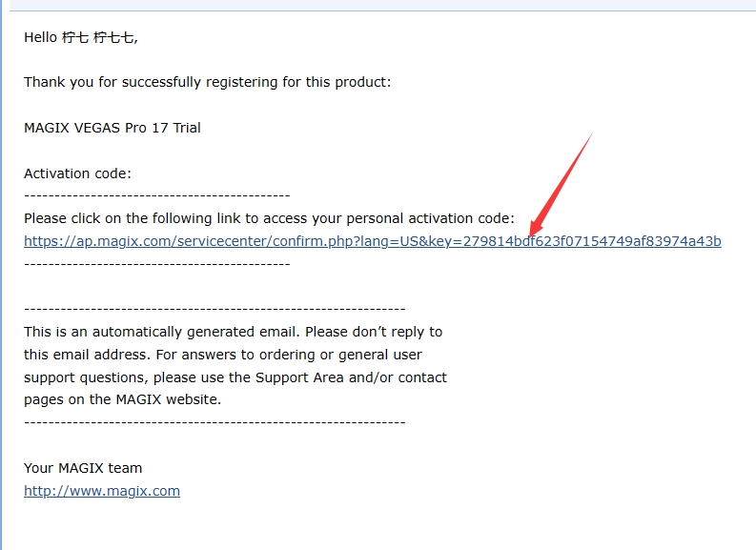
Task: Click 'support questions, please use the Support Area' line
Action: 235,377
